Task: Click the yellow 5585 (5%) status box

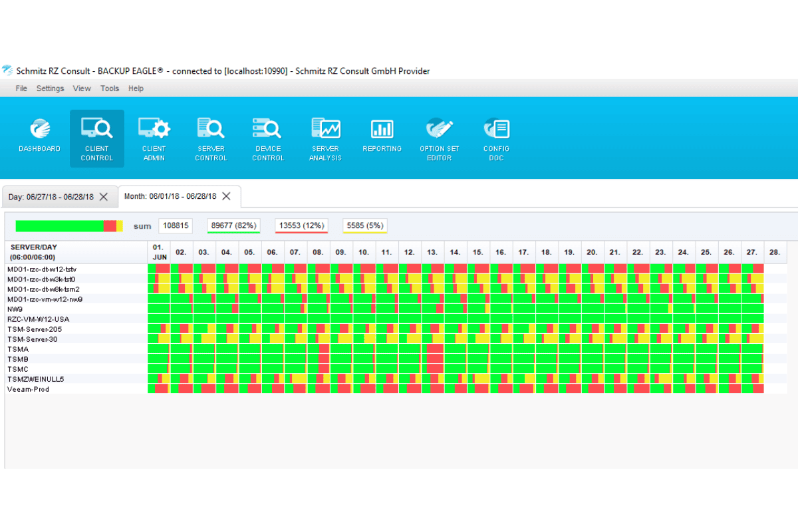Action: click(364, 226)
